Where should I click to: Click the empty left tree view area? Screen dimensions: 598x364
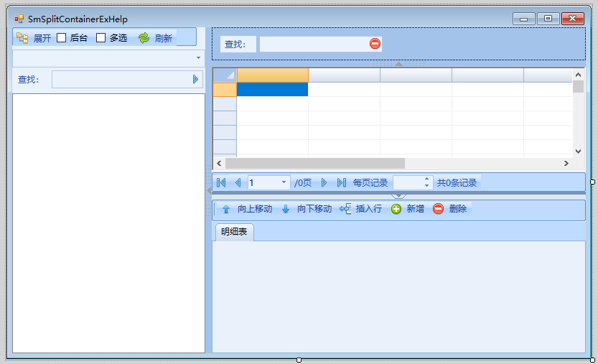[x=108, y=223]
